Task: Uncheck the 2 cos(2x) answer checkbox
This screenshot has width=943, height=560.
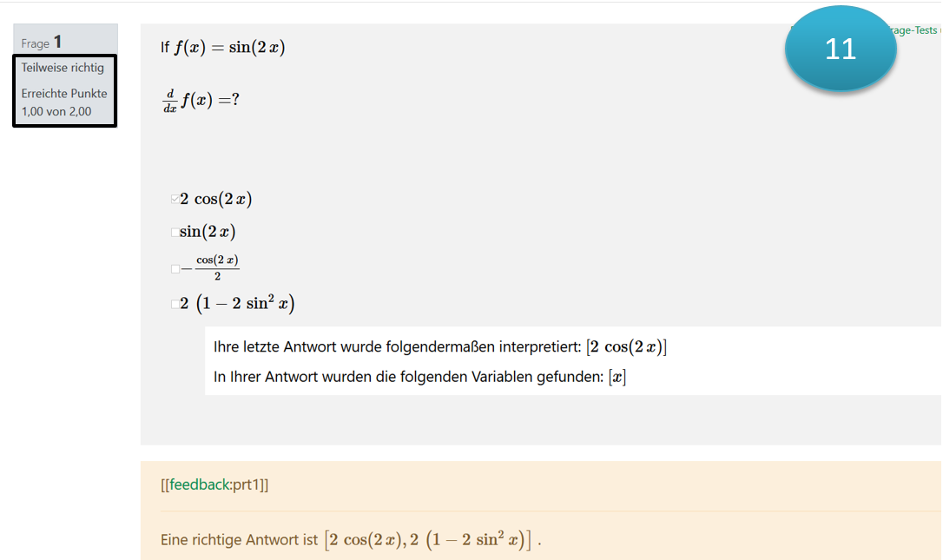Action: 175,200
